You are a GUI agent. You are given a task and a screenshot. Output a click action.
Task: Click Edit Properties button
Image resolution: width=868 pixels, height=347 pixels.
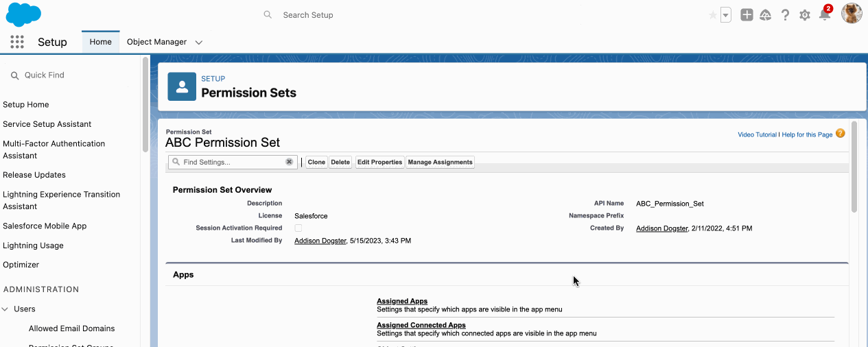tap(379, 163)
